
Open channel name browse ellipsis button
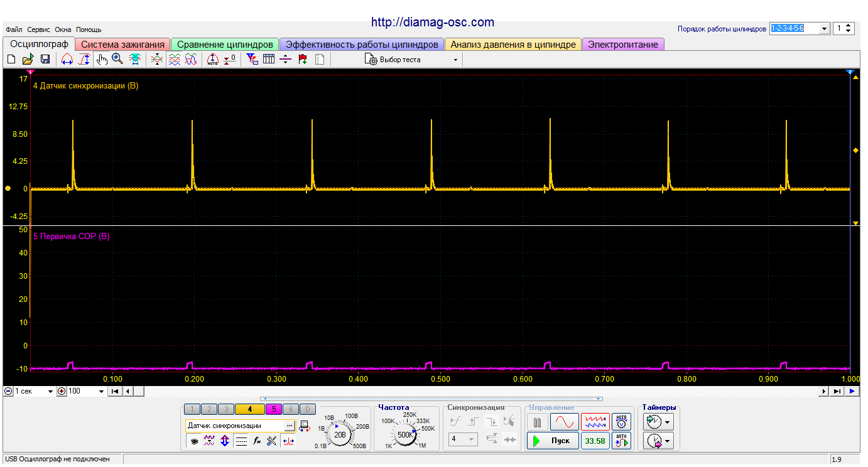tap(290, 426)
